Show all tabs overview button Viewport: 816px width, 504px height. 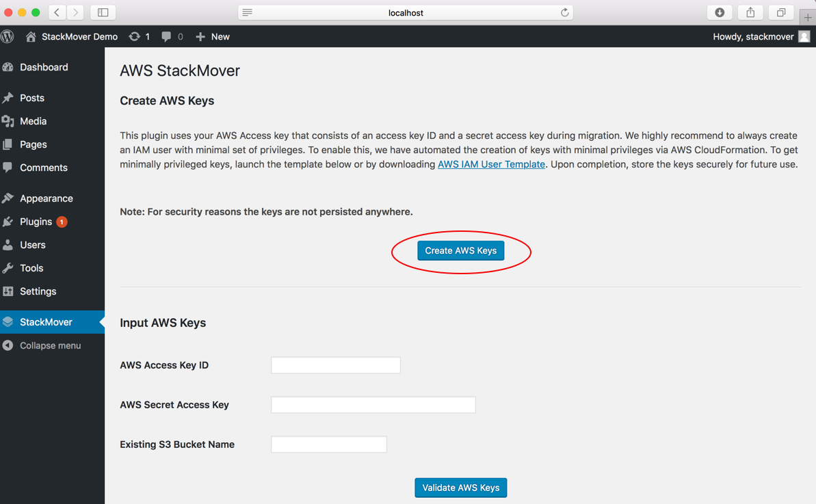coord(781,12)
